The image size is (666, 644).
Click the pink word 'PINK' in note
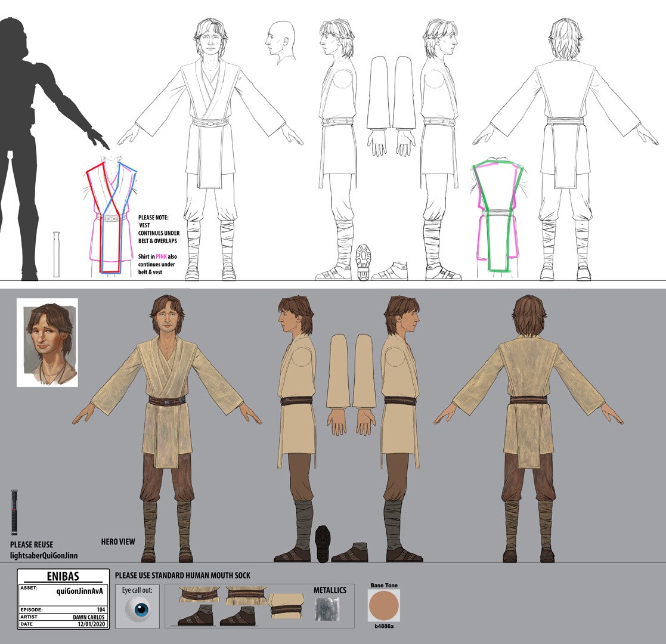pyautogui.click(x=162, y=256)
